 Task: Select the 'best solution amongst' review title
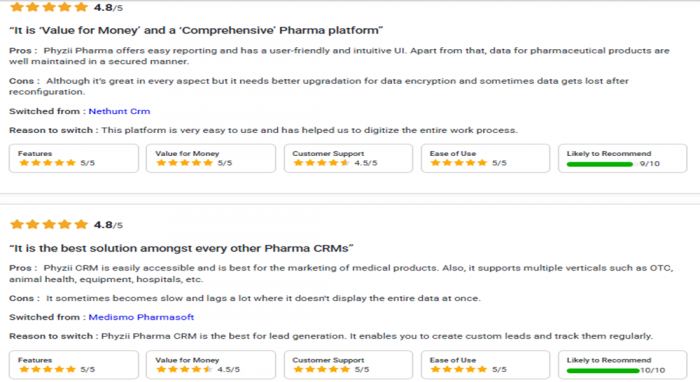[x=181, y=248]
